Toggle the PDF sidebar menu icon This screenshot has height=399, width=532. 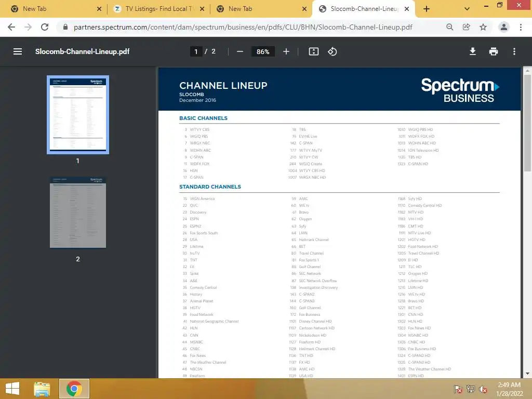(x=18, y=51)
